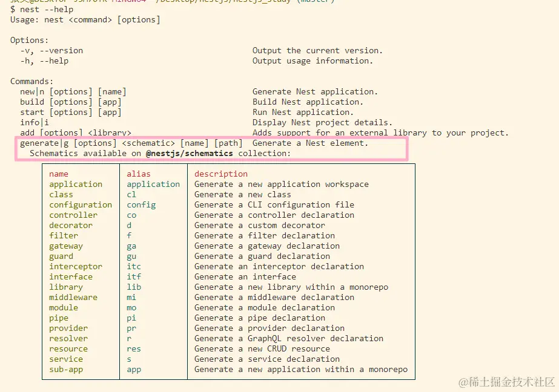This screenshot has height=392, width=559.
Task: Select the '--version' option text
Action: pos(61,51)
